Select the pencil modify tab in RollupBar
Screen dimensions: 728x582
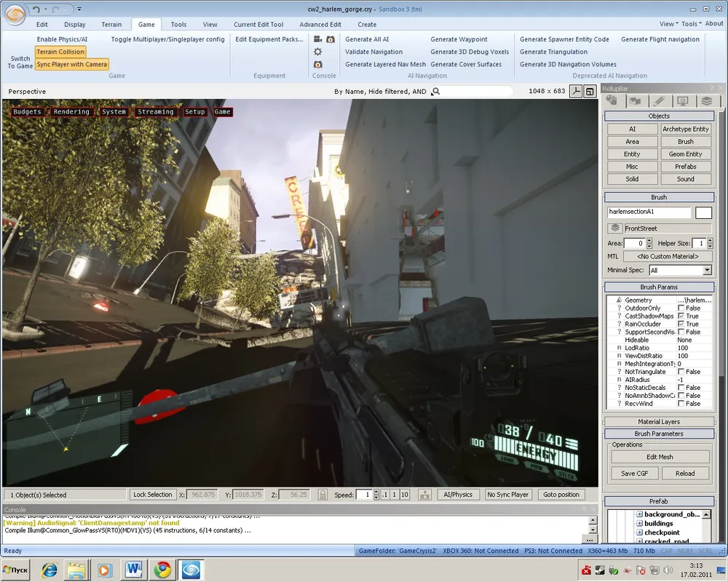point(658,101)
